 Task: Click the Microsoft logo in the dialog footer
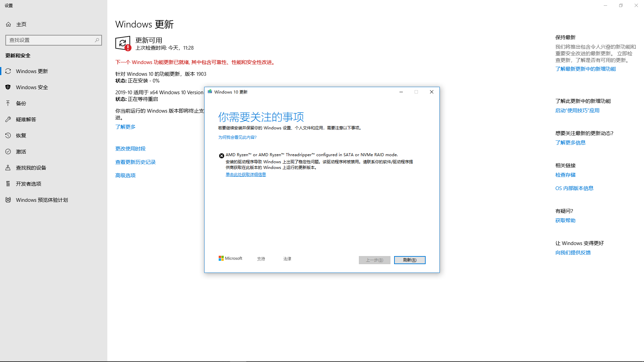tap(230, 258)
